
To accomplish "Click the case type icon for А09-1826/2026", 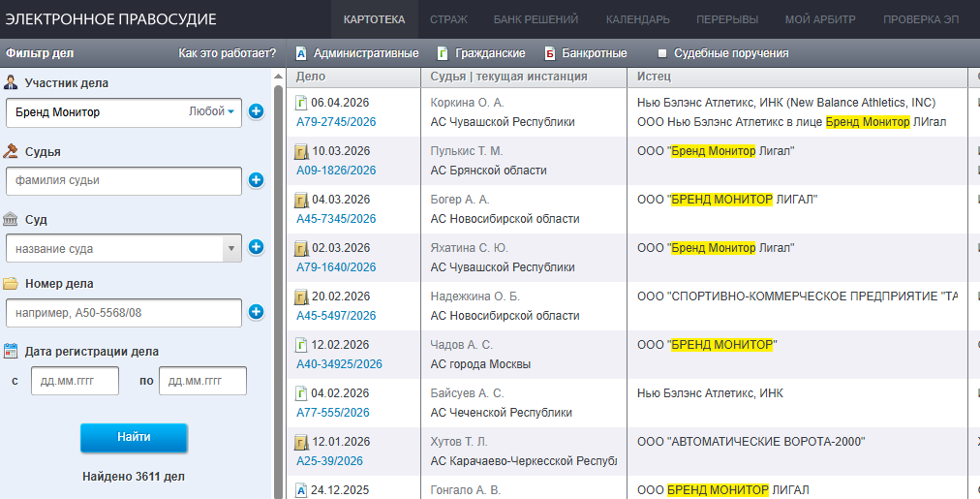I will 301,151.
